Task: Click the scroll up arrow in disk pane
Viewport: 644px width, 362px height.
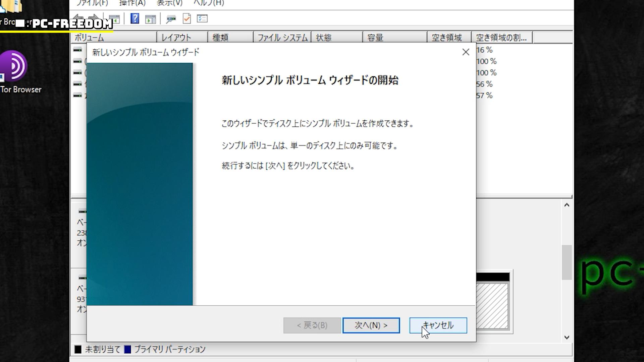Action: tap(567, 205)
